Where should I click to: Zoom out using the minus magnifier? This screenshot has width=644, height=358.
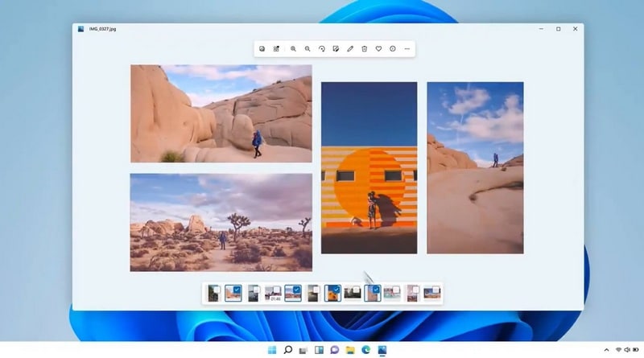point(308,49)
